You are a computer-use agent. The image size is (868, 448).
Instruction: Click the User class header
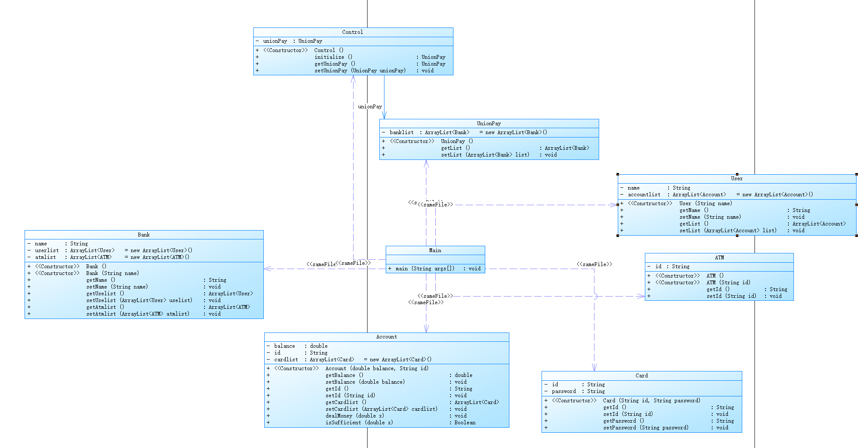[737, 179]
